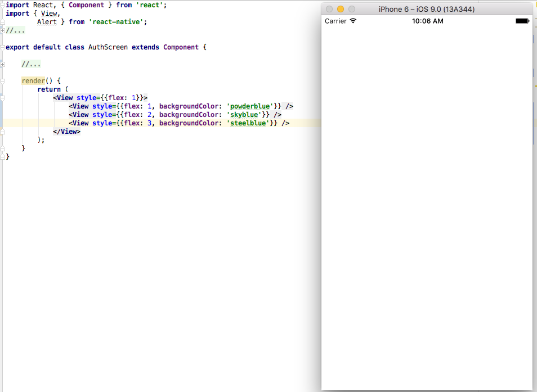
Task: Click the 'extends' keyword
Action: click(x=145, y=47)
